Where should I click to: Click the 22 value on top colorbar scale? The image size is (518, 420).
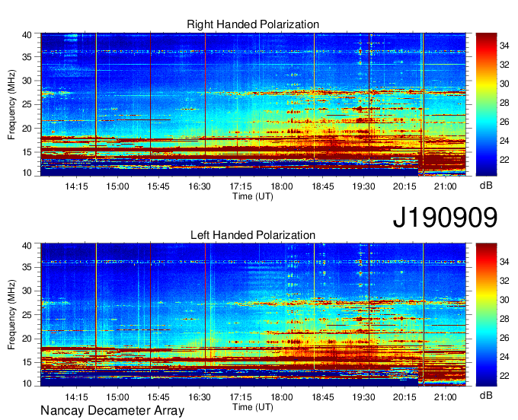click(x=504, y=160)
